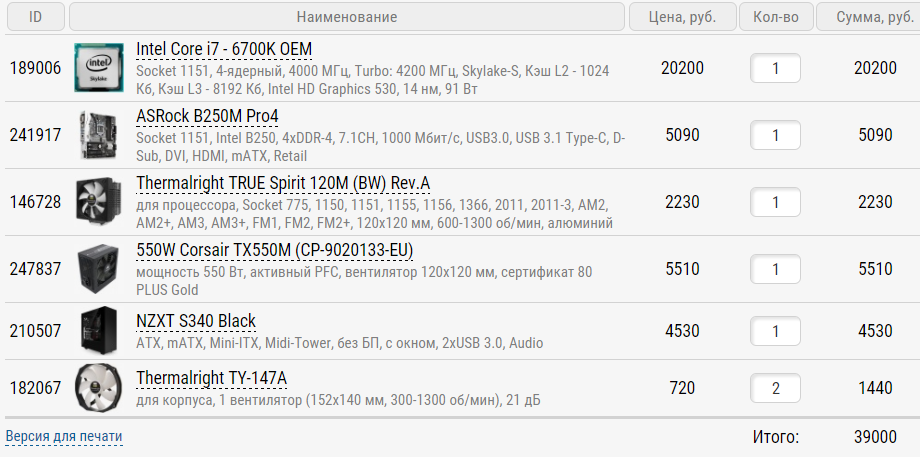Click quantity field for Thermalright TY-147A
The width and height of the screenshot is (920, 457).
click(x=775, y=388)
